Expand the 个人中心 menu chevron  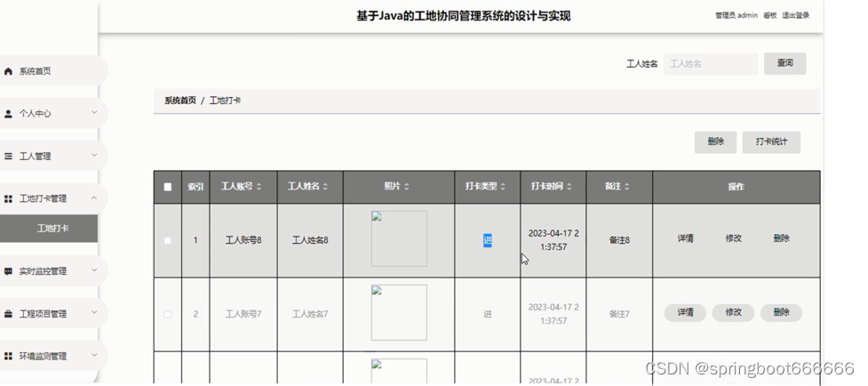click(x=94, y=112)
